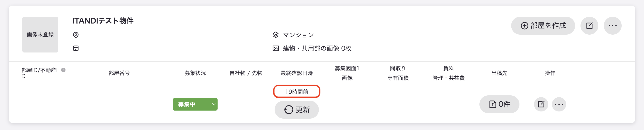
Task: Click the help question mark icon
Action: [64, 70]
